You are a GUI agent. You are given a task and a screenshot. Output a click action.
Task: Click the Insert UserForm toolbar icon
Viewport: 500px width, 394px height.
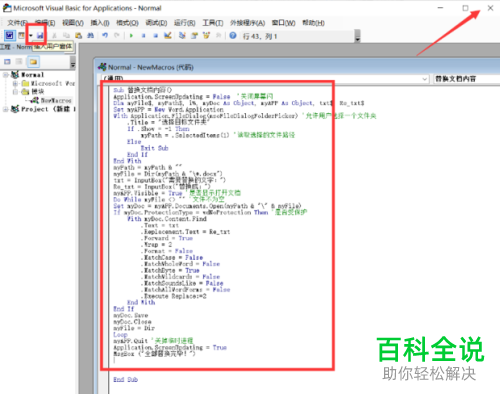(x=22, y=35)
